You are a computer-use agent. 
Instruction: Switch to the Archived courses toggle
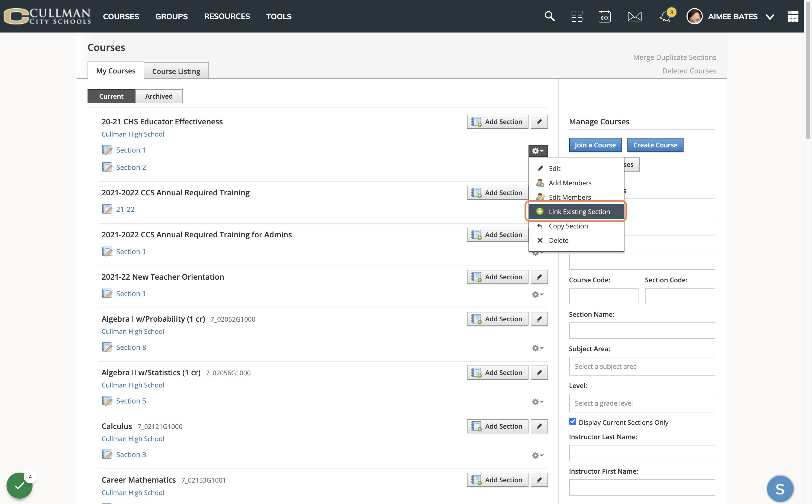pos(159,96)
